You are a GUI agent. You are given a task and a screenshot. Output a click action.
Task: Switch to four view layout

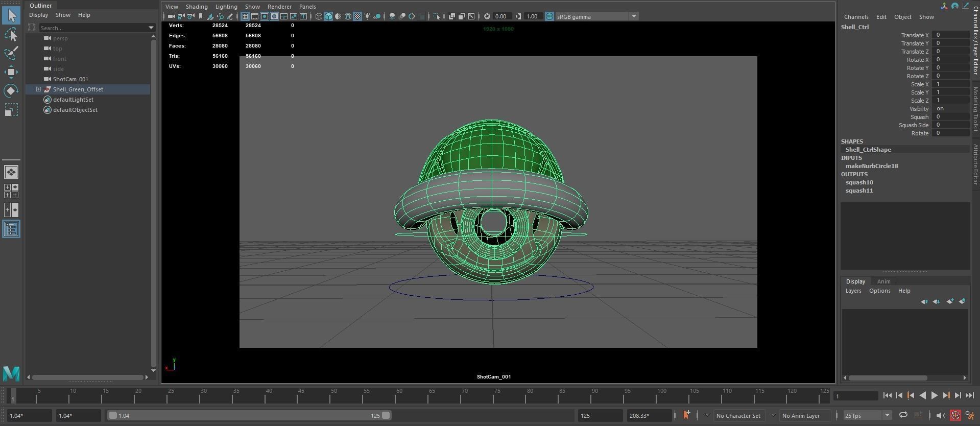pyautogui.click(x=11, y=191)
